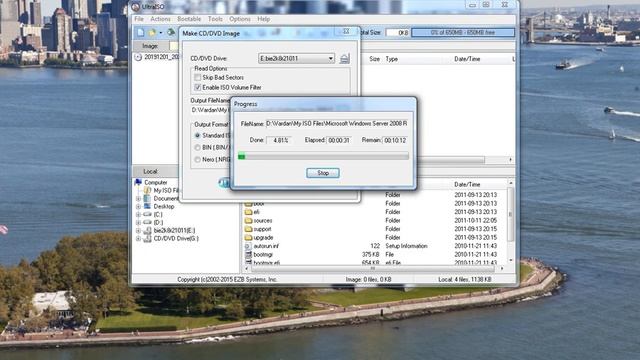Select the Standard ISO output format
The image size is (640, 360).
point(198,135)
